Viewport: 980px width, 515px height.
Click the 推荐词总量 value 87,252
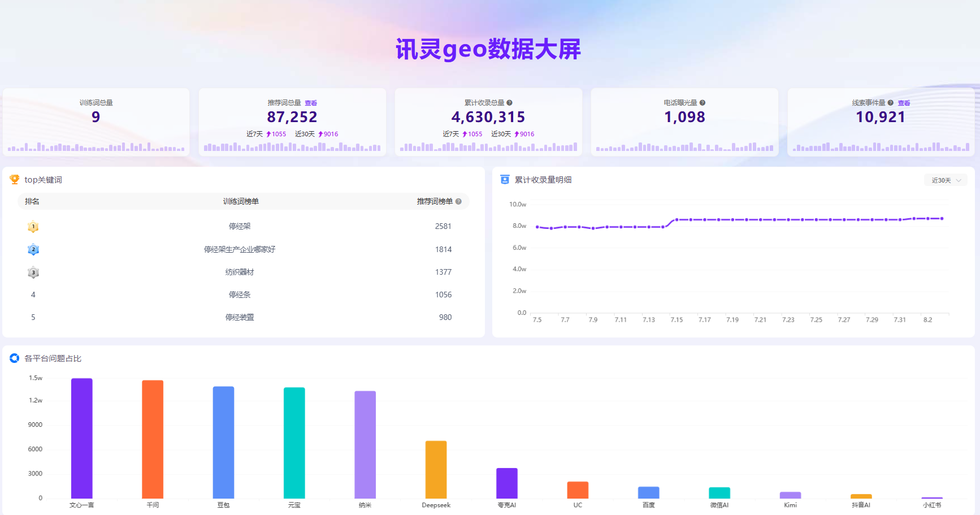coord(292,117)
